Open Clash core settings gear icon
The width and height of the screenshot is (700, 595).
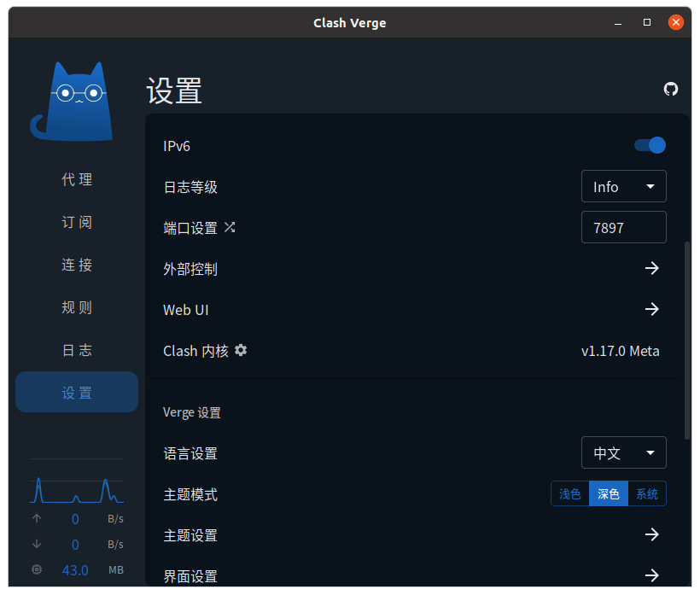pyautogui.click(x=241, y=350)
